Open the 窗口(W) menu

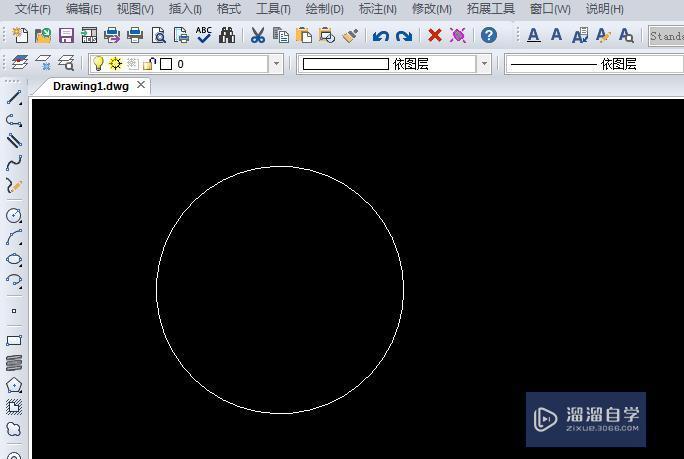[x=550, y=9]
